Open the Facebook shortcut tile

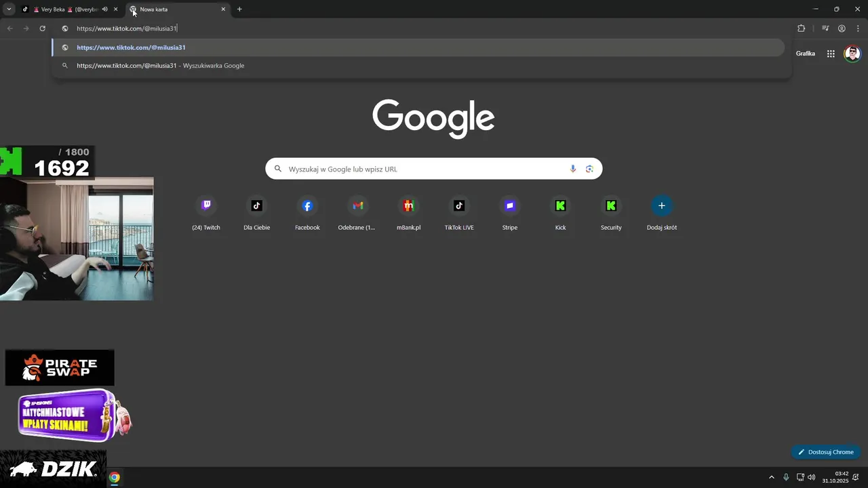307,213
